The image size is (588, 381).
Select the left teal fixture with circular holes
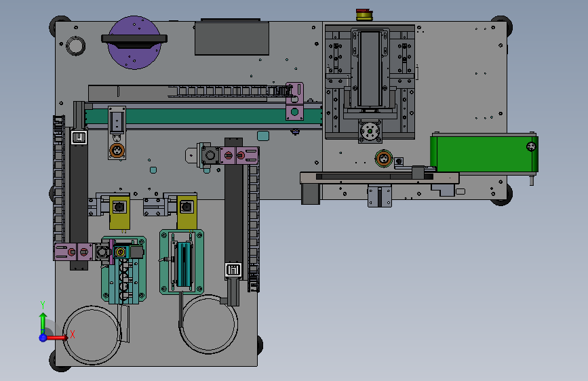coord(123,270)
